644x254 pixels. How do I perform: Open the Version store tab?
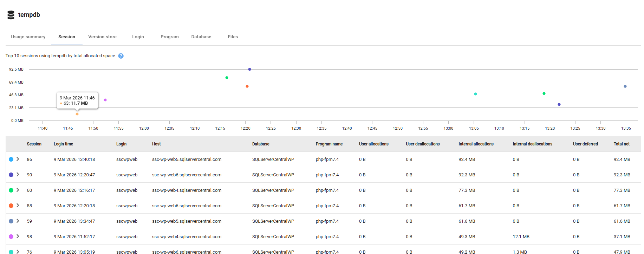click(x=102, y=37)
